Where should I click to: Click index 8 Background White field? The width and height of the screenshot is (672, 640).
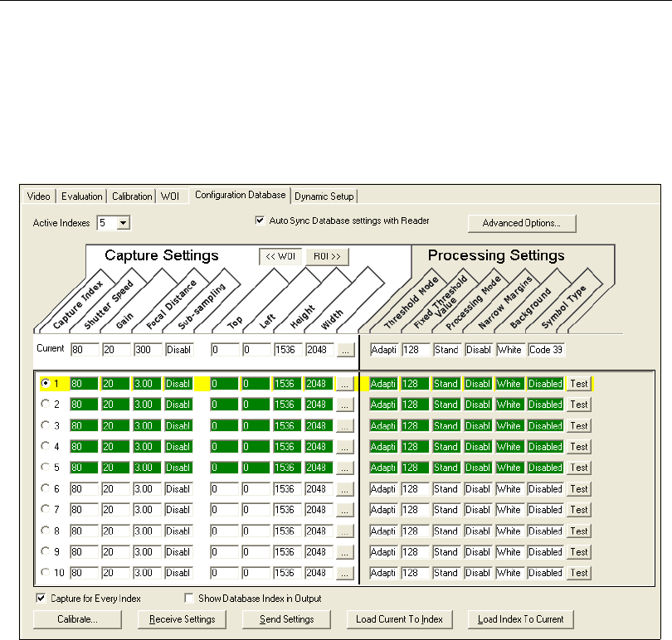510,531
